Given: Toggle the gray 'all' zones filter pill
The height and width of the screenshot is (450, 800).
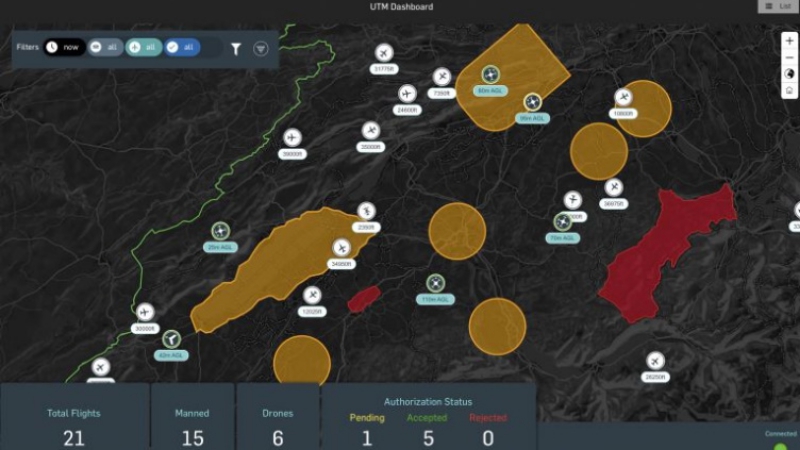Looking at the screenshot, I should 105,47.
